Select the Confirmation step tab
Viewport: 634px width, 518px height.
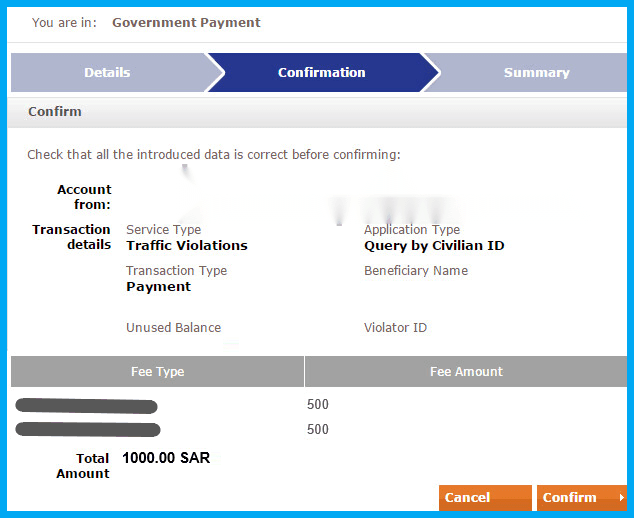pyautogui.click(x=322, y=72)
